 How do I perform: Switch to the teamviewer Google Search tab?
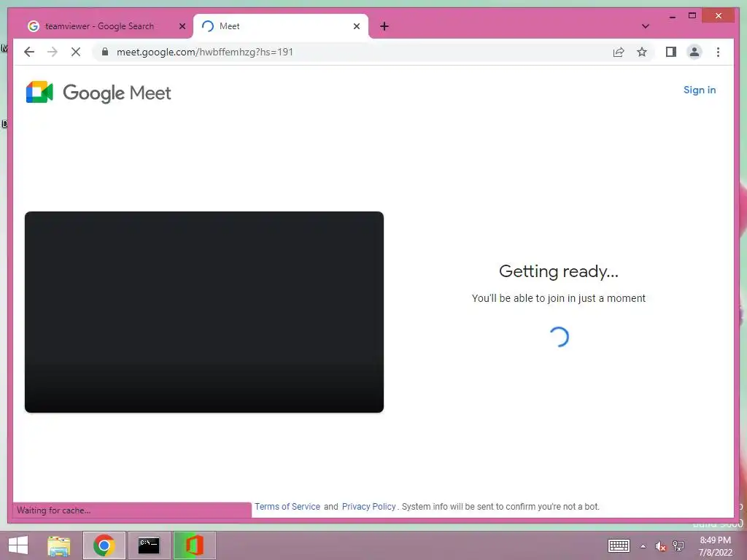coord(100,26)
